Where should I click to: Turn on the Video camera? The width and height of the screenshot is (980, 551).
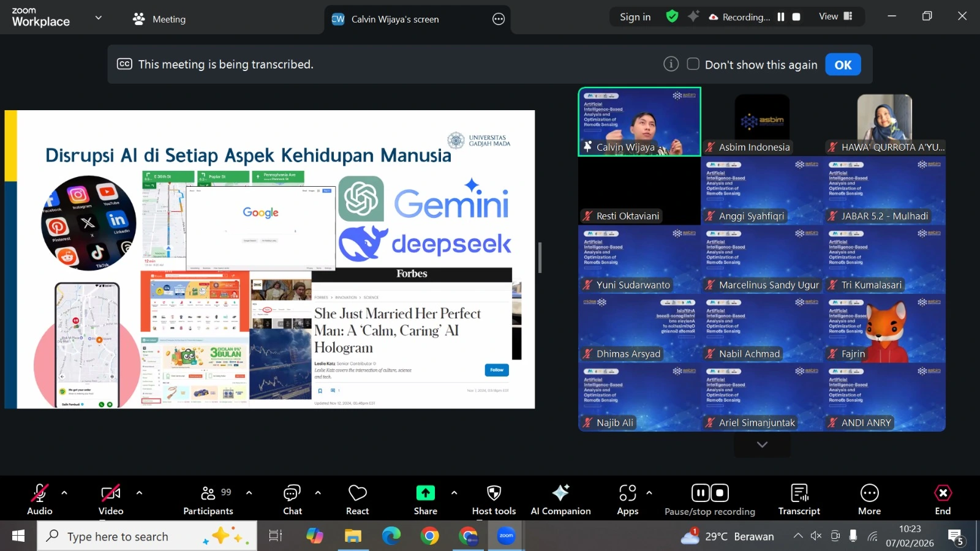point(111,500)
